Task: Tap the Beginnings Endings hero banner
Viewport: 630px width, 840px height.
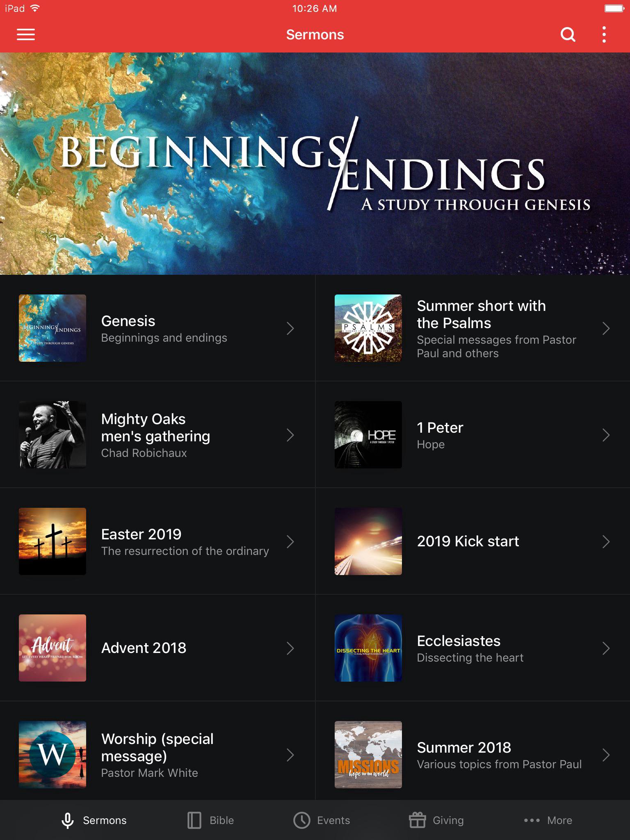Action: [x=315, y=164]
